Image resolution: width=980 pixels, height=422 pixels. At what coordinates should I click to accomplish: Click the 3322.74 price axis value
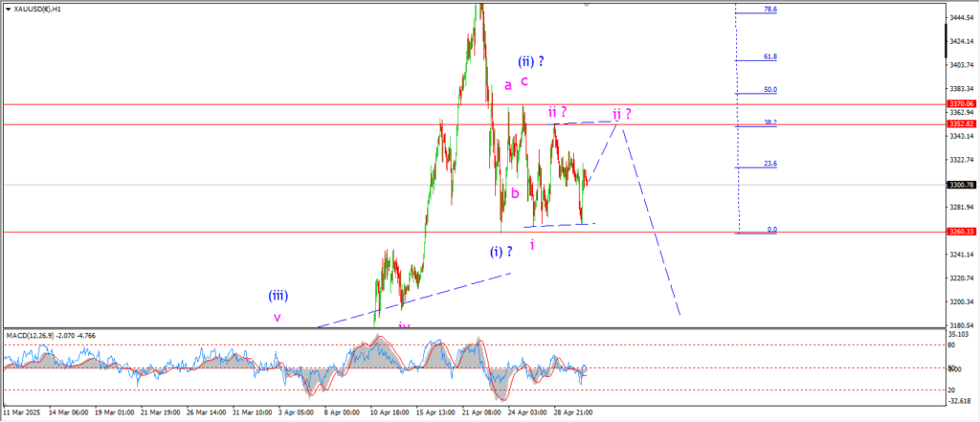[963, 160]
